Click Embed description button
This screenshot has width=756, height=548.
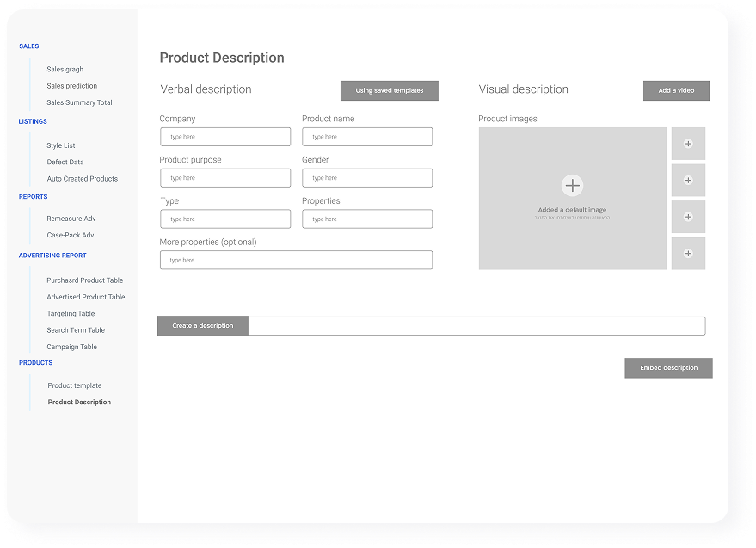click(668, 367)
